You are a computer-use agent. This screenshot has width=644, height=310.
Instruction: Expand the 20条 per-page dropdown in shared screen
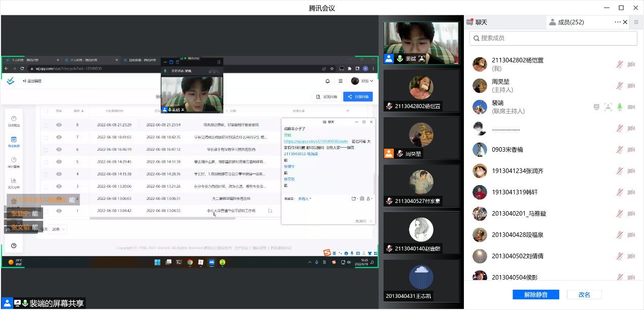point(58,229)
